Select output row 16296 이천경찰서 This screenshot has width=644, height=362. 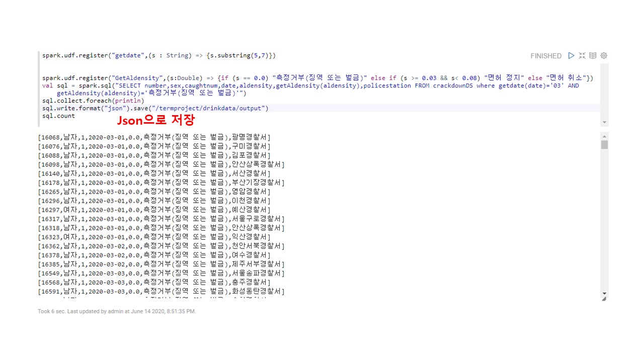pyautogui.click(x=154, y=201)
